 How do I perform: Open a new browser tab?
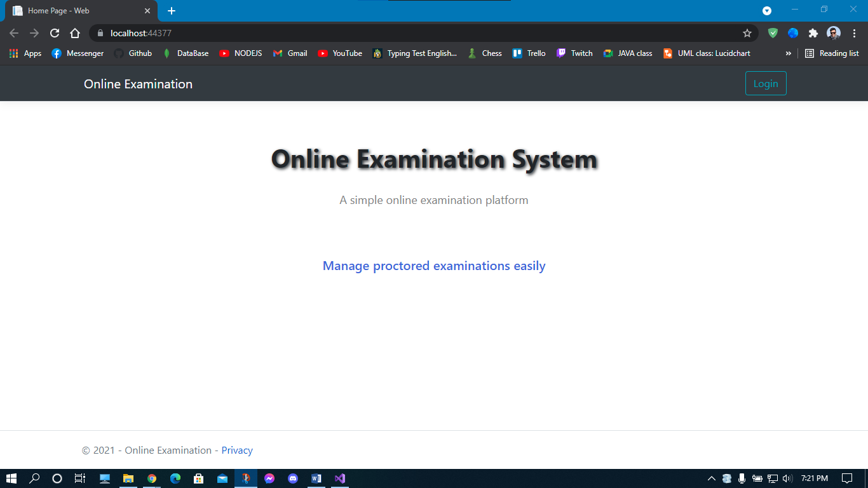pyautogui.click(x=172, y=11)
